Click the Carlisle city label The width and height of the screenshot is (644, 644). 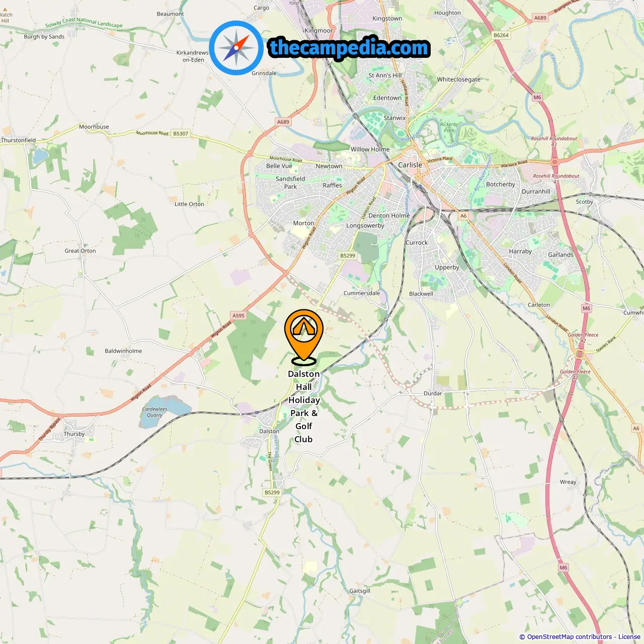tap(410, 165)
